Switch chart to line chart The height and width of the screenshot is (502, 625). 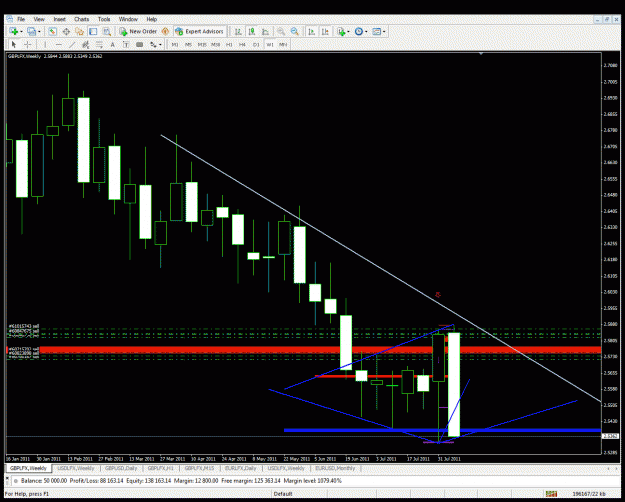(x=265, y=31)
